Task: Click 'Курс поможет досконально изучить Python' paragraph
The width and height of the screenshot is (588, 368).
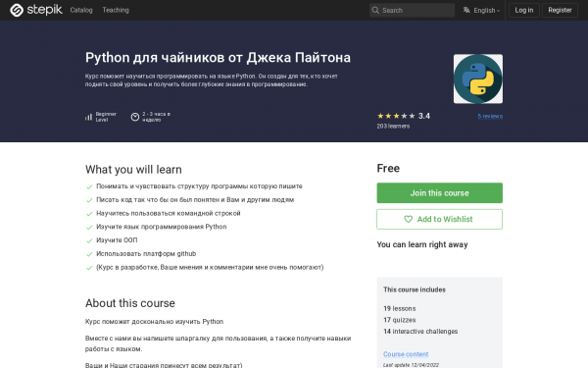Action: 154,322
